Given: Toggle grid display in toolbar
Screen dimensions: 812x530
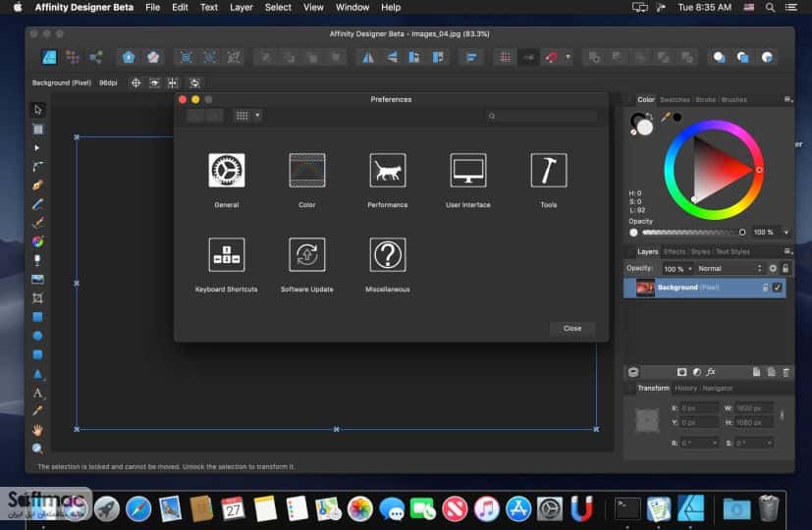Looking at the screenshot, I should [506, 57].
